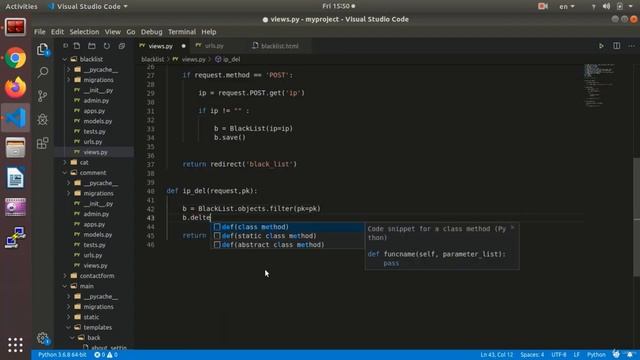The height and width of the screenshot is (360, 640).
Task: Click Ln 43, Col 12 cursor position
Action: 496,355
